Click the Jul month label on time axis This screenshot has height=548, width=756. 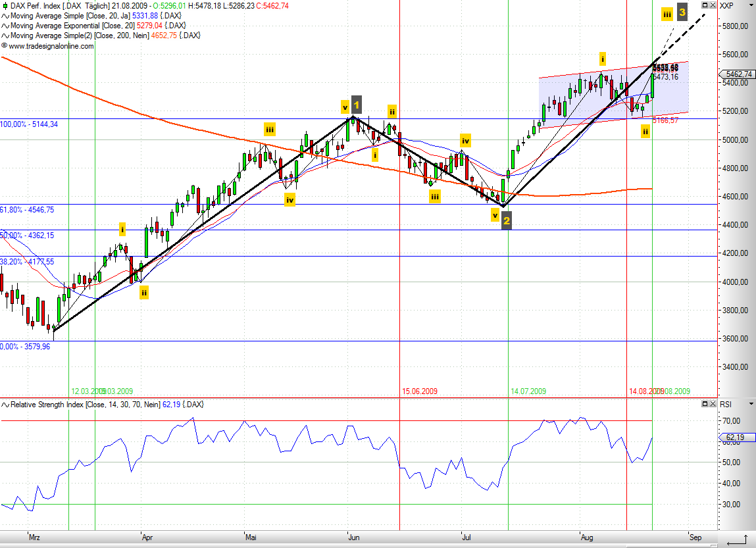click(x=466, y=537)
